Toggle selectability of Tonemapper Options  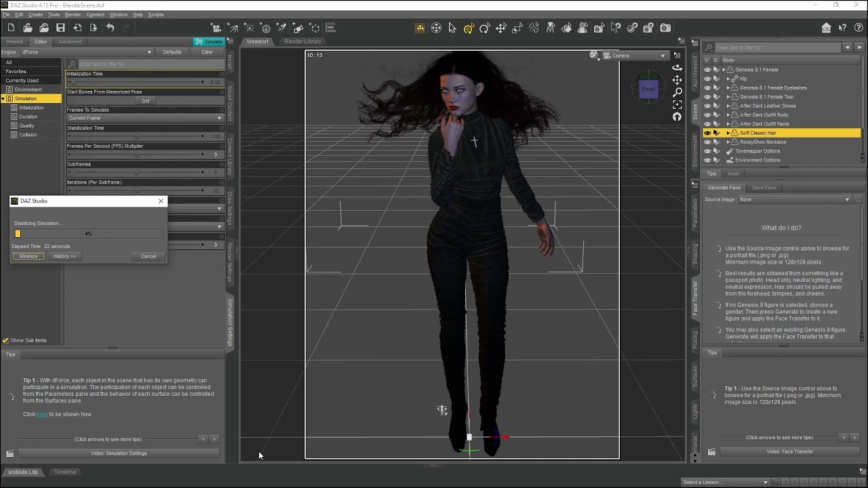coord(717,151)
